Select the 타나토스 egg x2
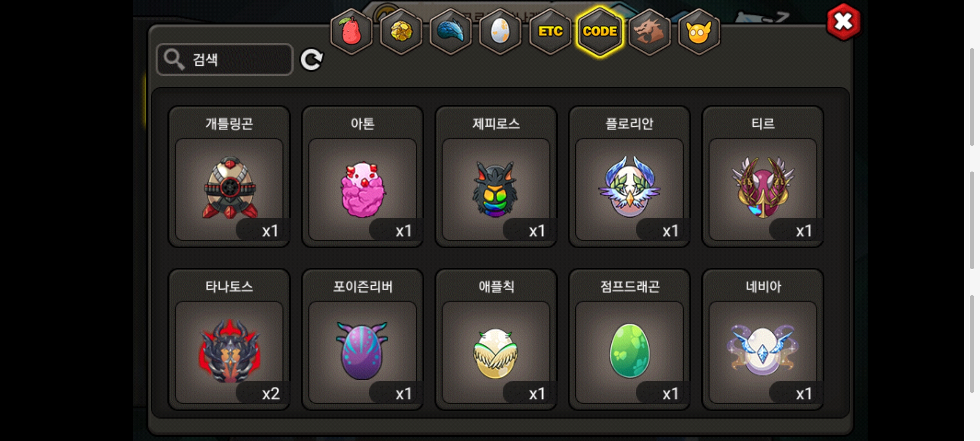Viewport: 980px width, 441px height. tap(229, 339)
